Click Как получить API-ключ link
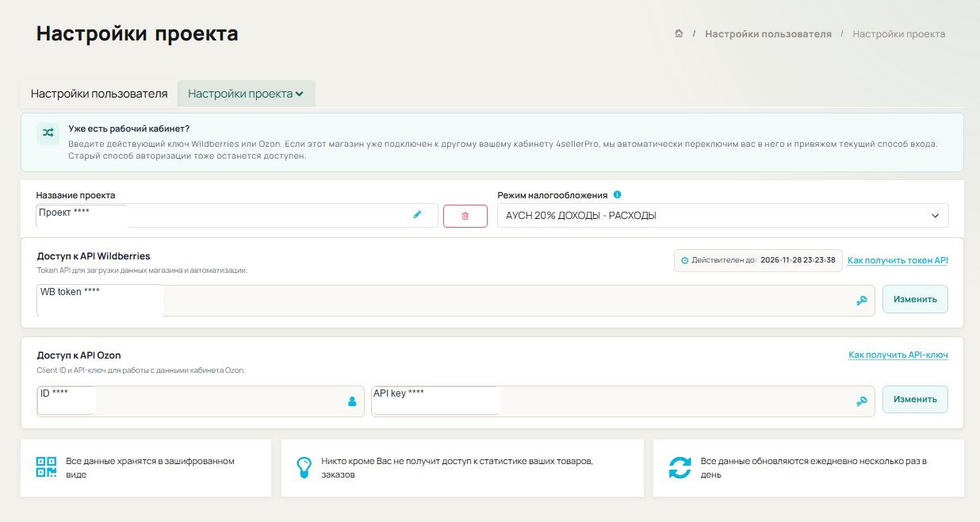980x522 pixels. tap(898, 355)
